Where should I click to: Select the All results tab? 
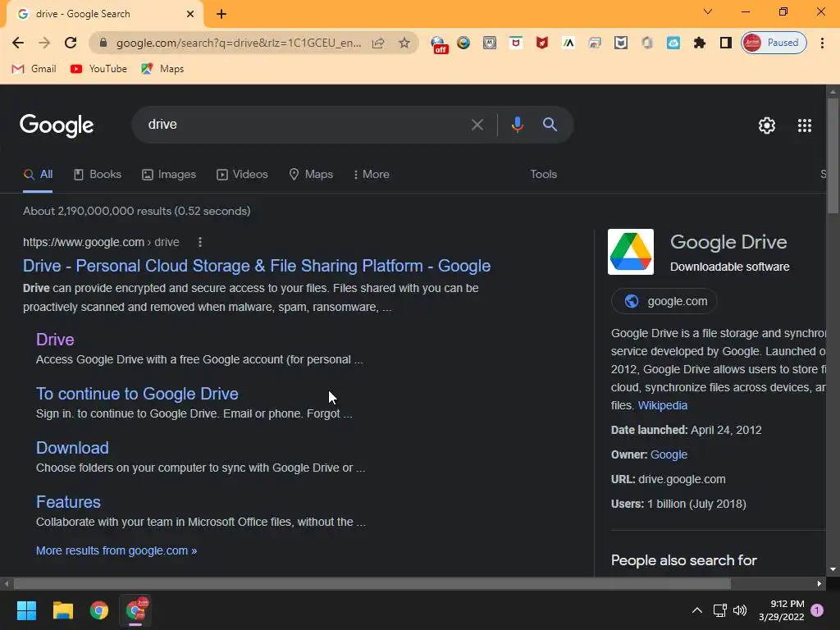[x=38, y=174]
